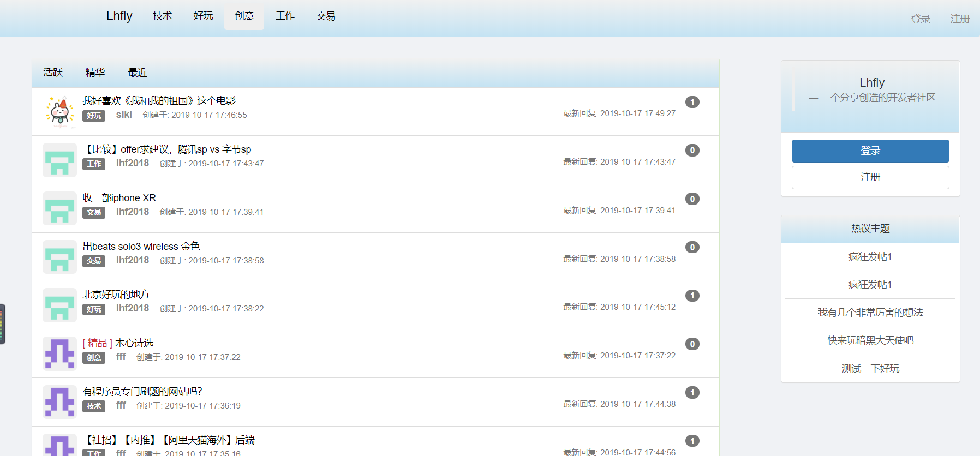Viewport: 980px width, 456px height.
Task: Open avatar beside offer求建议 post
Action: (x=59, y=160)
